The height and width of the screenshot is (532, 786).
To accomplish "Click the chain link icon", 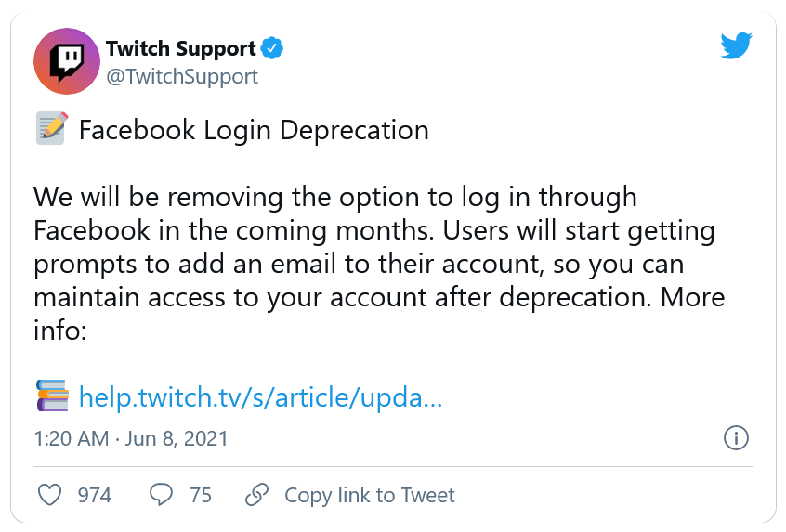I will [x=256, y=495].
